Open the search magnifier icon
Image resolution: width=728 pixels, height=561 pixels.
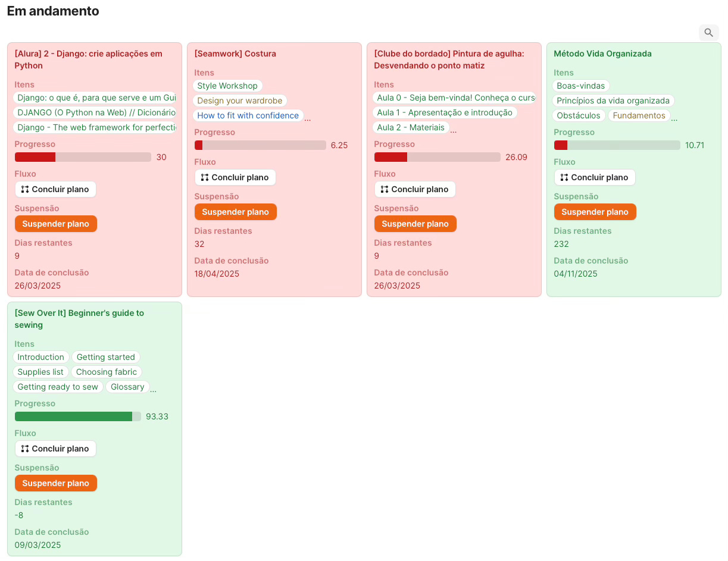point(708,33)
